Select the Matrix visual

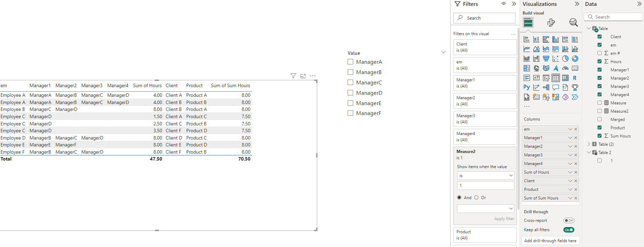click(565, 78)
